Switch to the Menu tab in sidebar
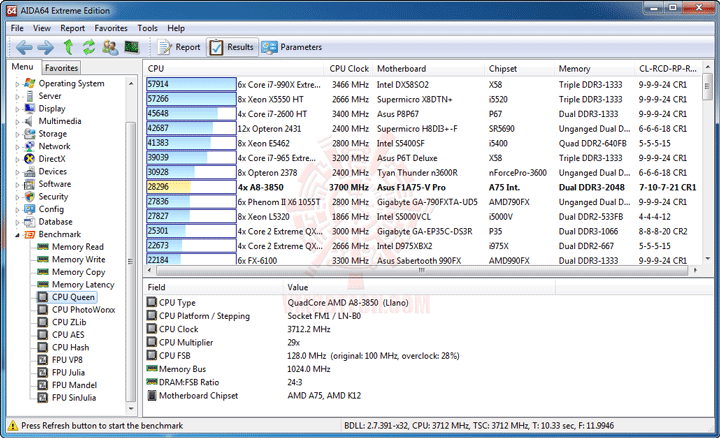The image size is (720, 438). 22,67
